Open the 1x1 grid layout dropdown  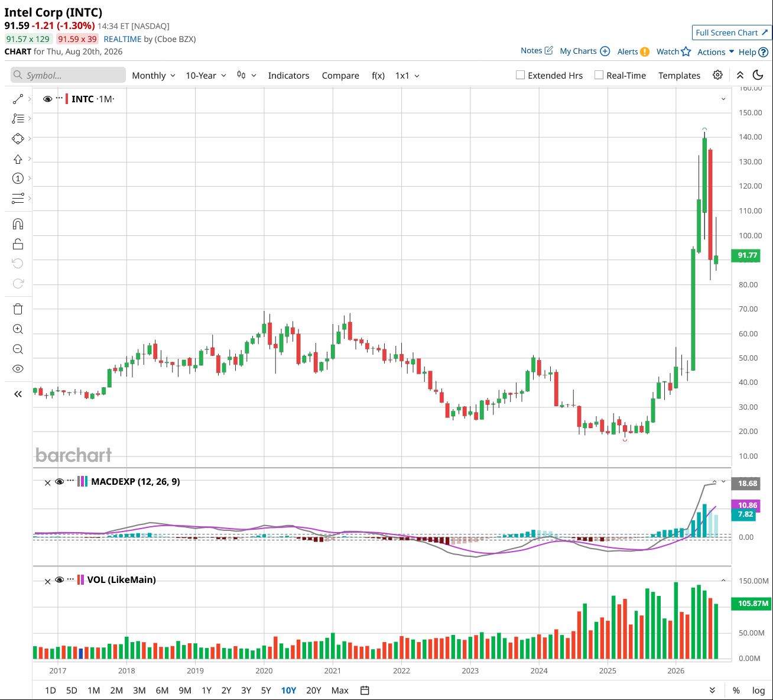pos(407,76)
